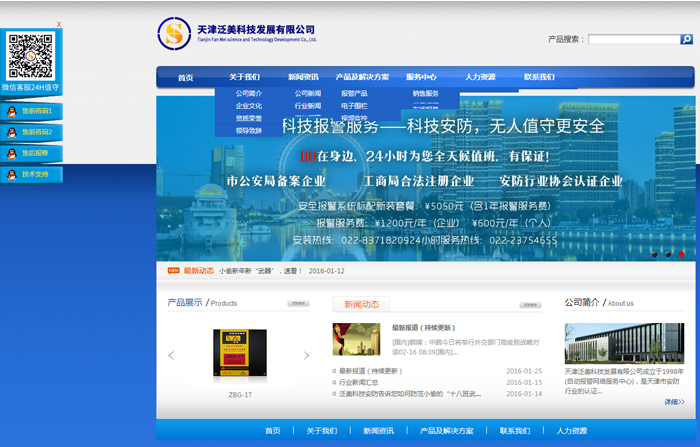Screen dimensions: 700x447
Task: Open news item about 十八班武
Action: [410, 394]
